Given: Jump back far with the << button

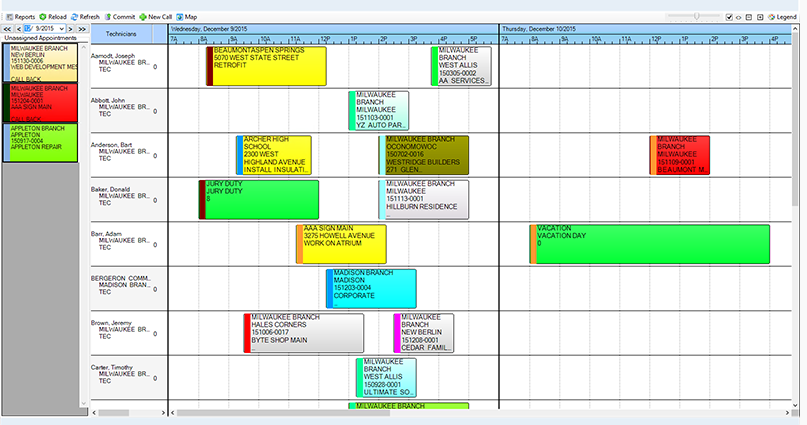Looking at the screenshot, I should (7, 29).
